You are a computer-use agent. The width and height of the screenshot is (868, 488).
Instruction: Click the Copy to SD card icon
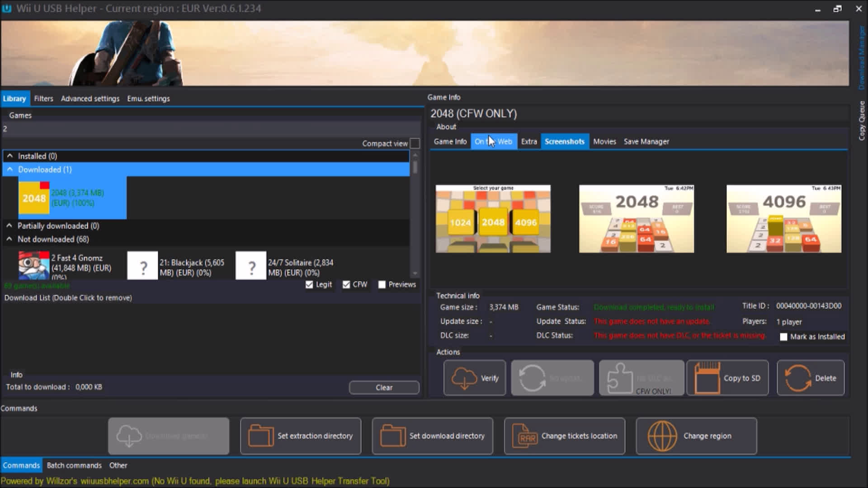(x=707, y=378)
